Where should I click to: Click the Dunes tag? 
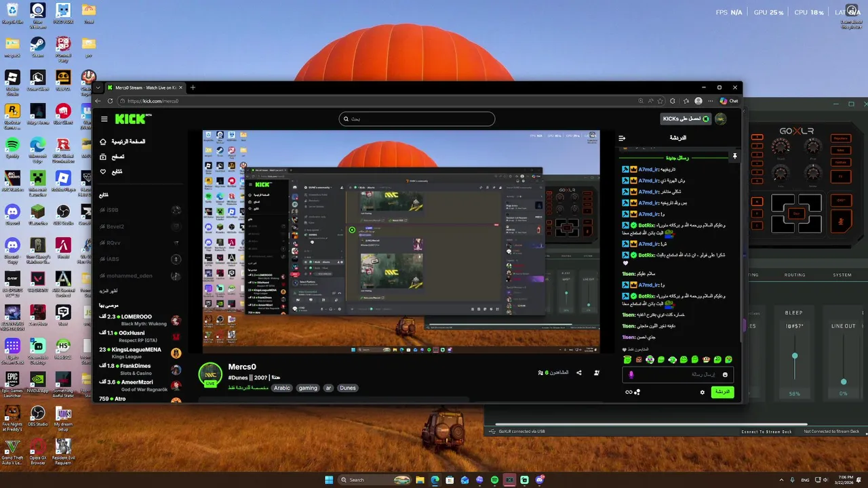[348, 388]
